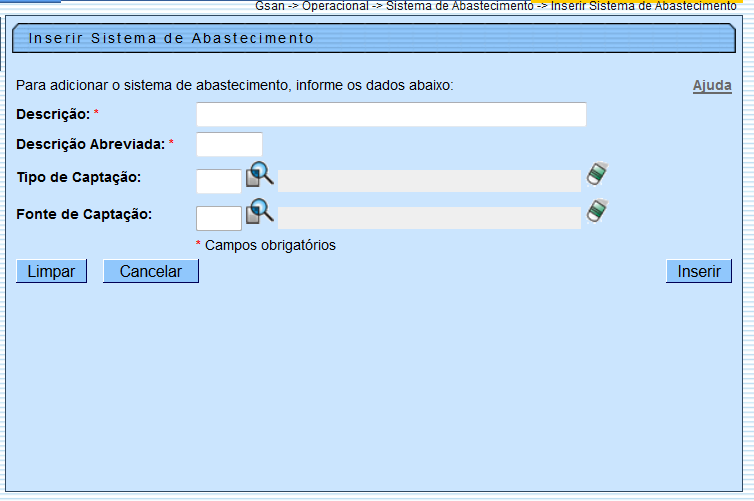Click Gsan in the breadcrumb path
754x501 pixels.
tap(270, 6)
